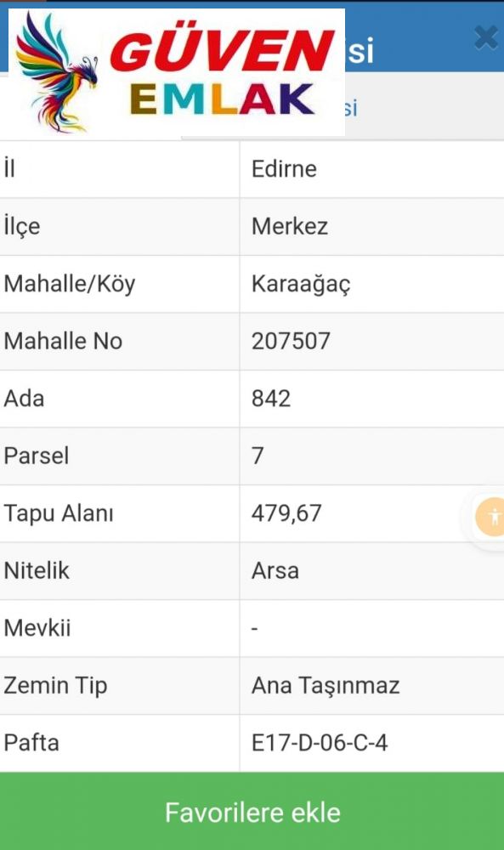
Task: Select Tapu Alanı value 479,67
Action: pos(286,513)
